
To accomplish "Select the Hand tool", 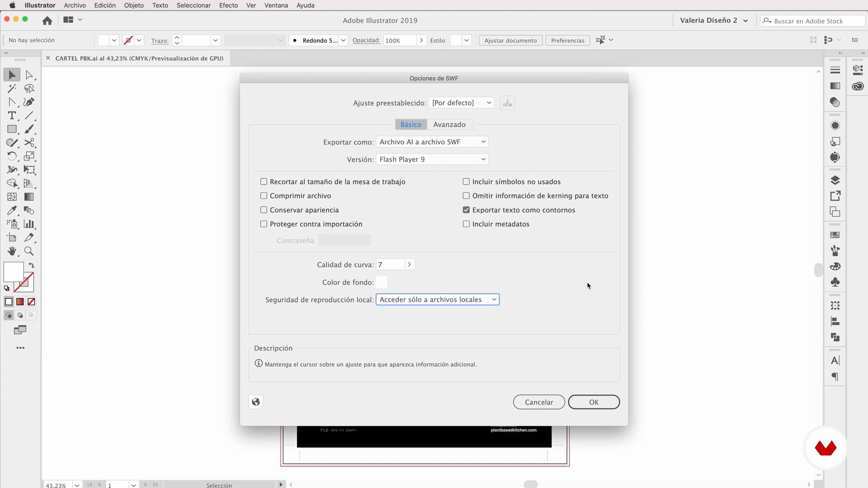I will click(x=12, y=251).
